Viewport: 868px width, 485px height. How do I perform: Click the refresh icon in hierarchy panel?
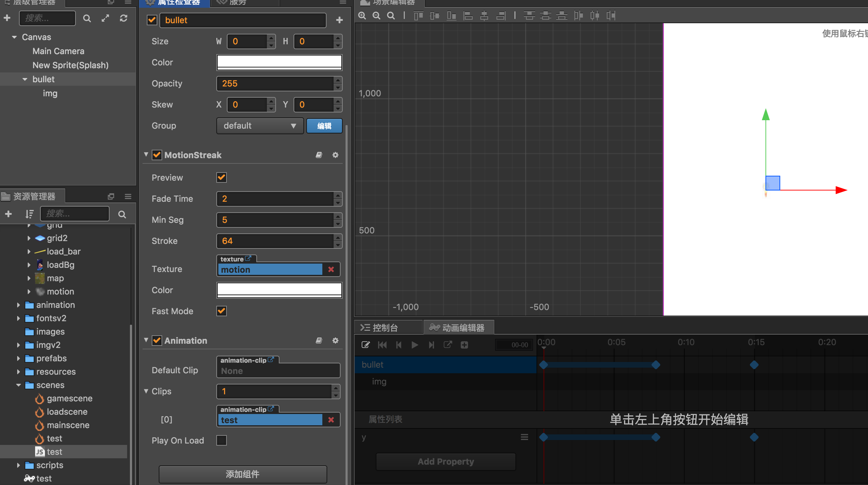click(x=123, y=18)
